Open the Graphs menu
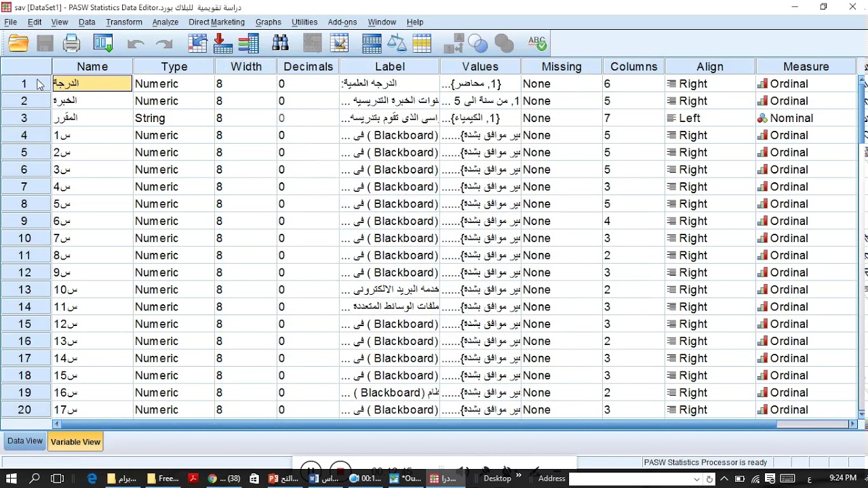The image size is (868, 488). [269, 22]
